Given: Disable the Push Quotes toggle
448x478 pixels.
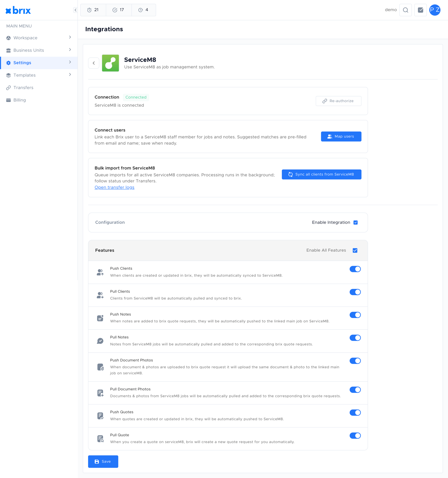Looking at the screenshot, I should [355, 413].
